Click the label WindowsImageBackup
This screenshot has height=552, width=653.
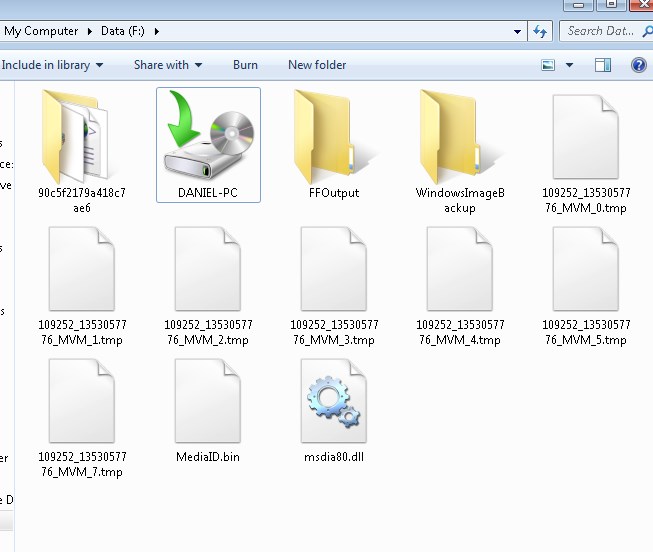pos(460,200)
